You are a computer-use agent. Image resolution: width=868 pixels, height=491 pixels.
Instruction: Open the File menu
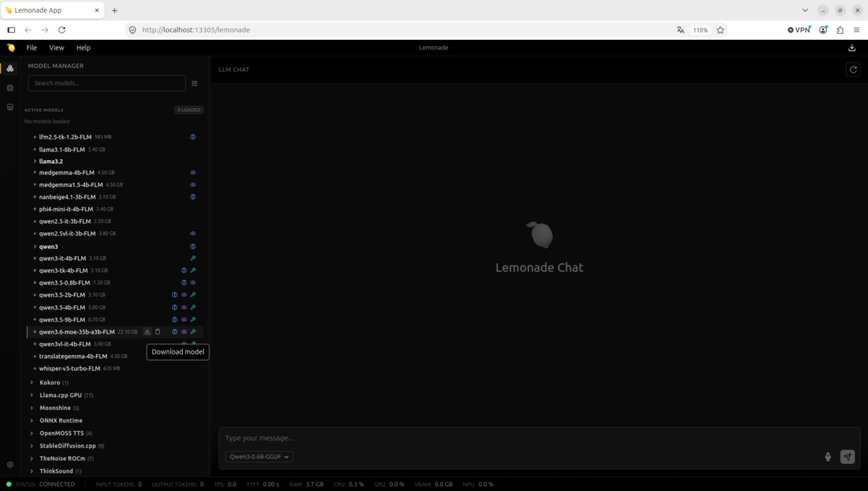coord(31,48)
